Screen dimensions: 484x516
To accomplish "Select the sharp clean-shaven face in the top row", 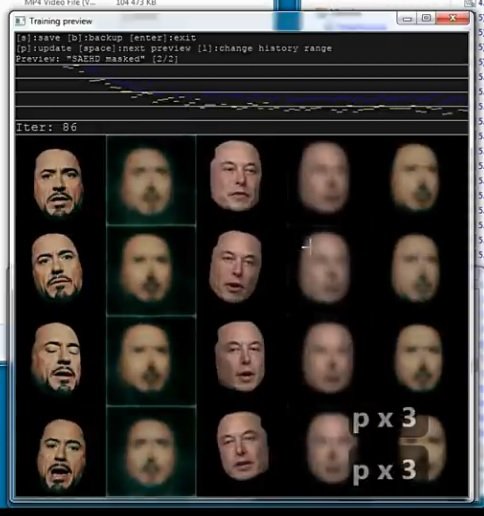I will click(236, 176).
